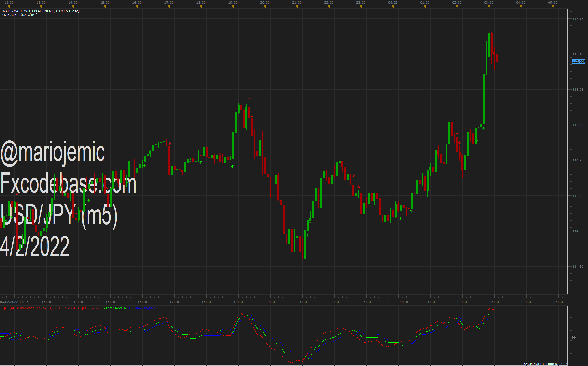Screen dimensions: 588x366
Task: Select the orange marker under 01:00
Action: 425,7
